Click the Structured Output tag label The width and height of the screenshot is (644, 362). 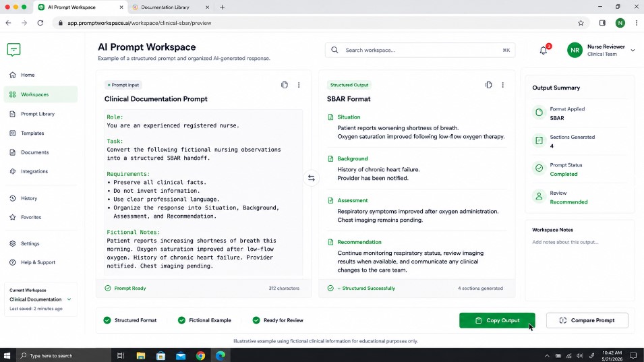pyautogui.click(x=349, y=85)
